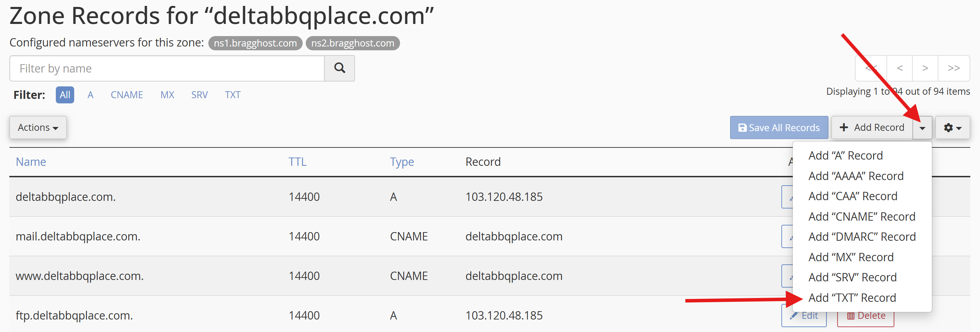Delete the ftp.deltabbqplace.com record
980x332 pixels.
[x=866, y=316]
